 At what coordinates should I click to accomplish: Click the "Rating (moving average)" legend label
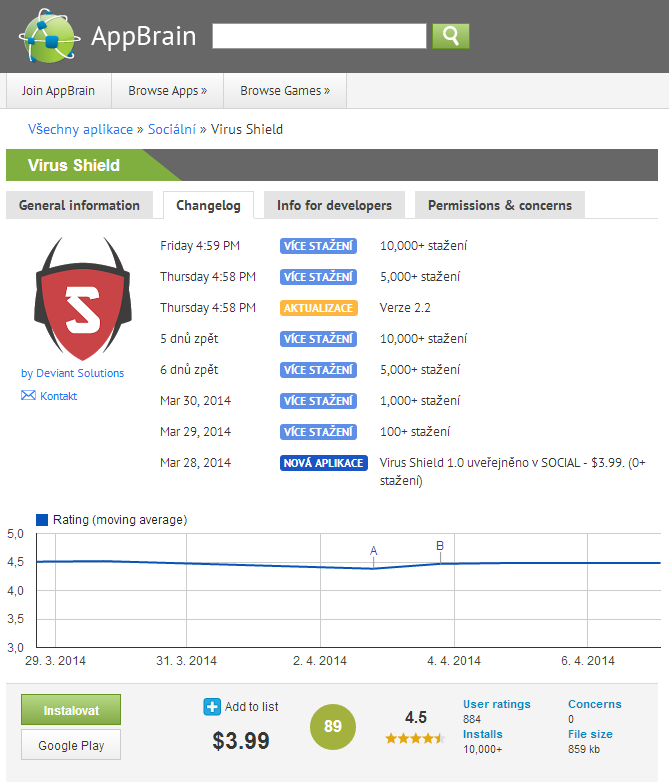click(120, 520)
